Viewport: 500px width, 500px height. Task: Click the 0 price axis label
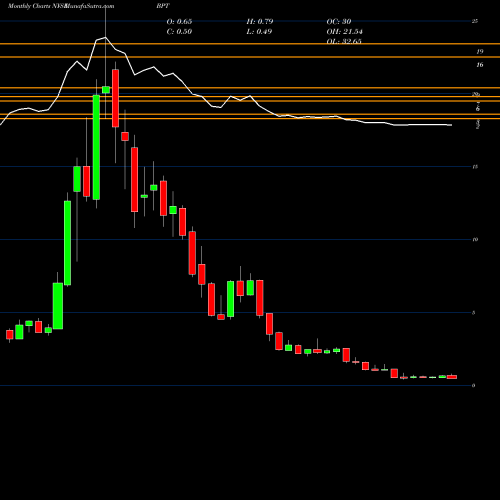click(x=474, y=386)
